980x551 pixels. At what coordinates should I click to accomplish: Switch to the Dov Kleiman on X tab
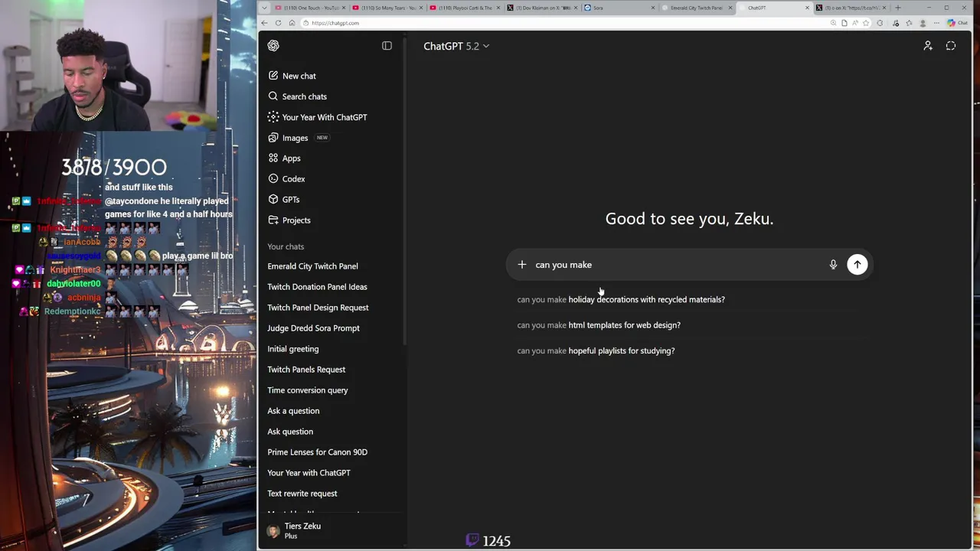[542, 8]
